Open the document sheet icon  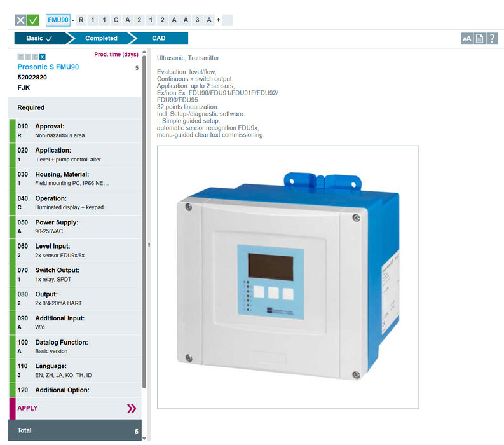point(479,39)
